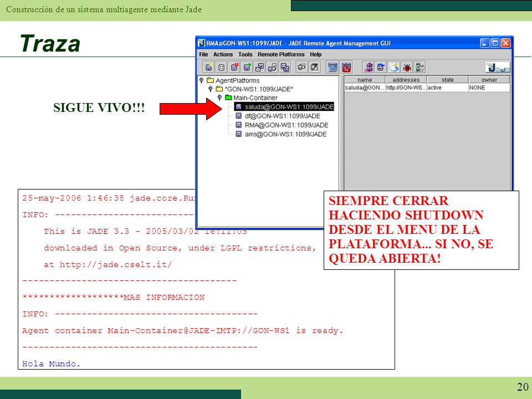Click the "name" column header

365,80
